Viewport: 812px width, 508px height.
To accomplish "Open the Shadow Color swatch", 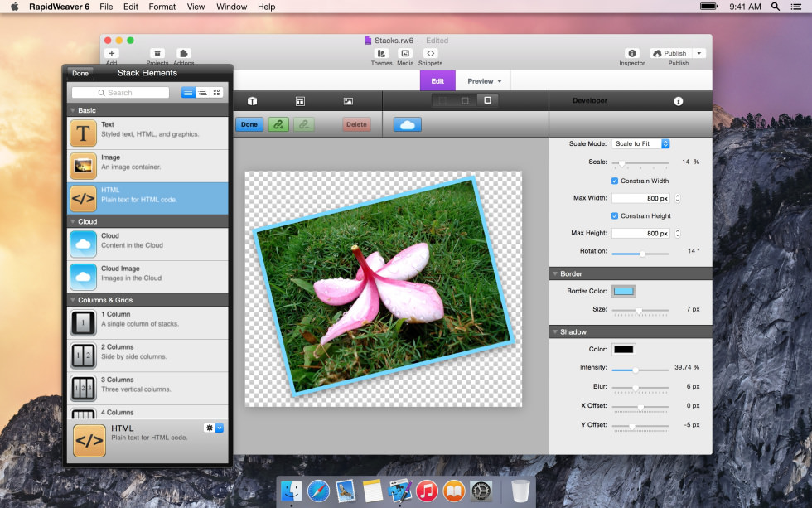I will 623,350.
